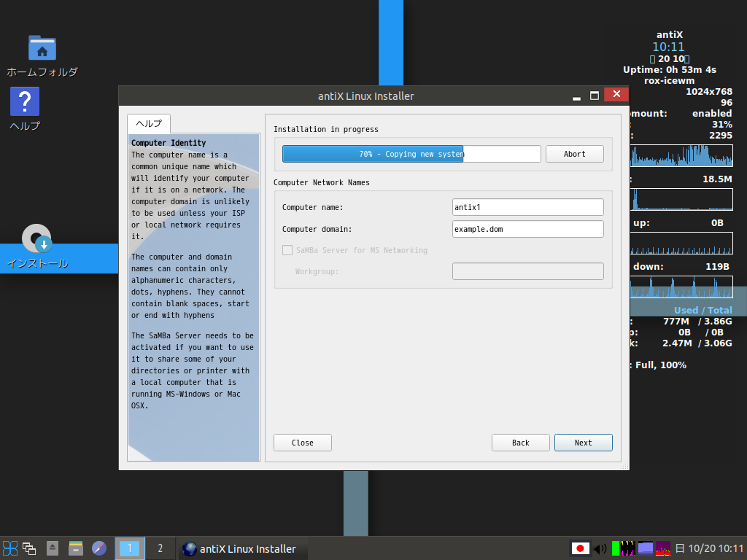Screen dimensions: 747x560
Task: Open the ホームフォルダ desktop folder icon
Action: [x=42, y=47]
